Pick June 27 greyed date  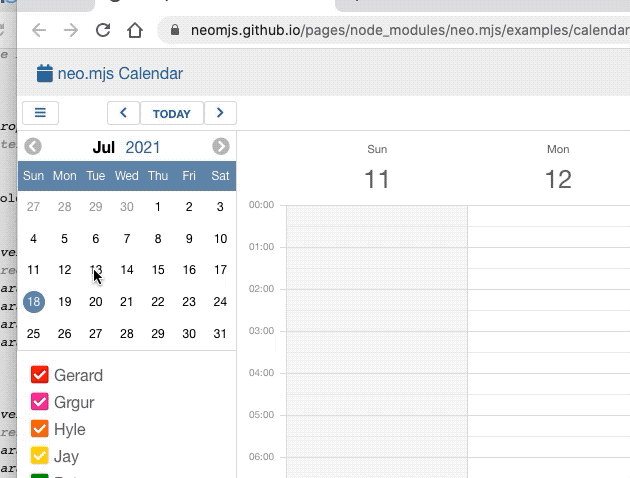[x=33, y=207]
